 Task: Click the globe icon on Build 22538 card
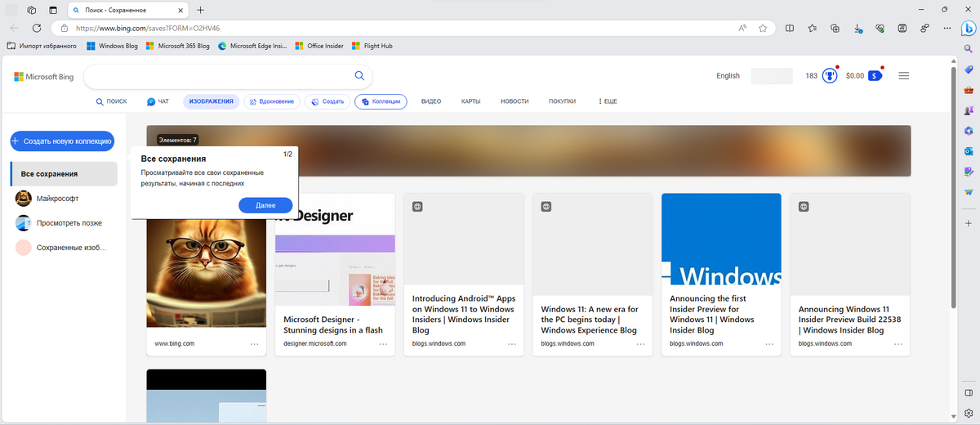coord(804,207)
